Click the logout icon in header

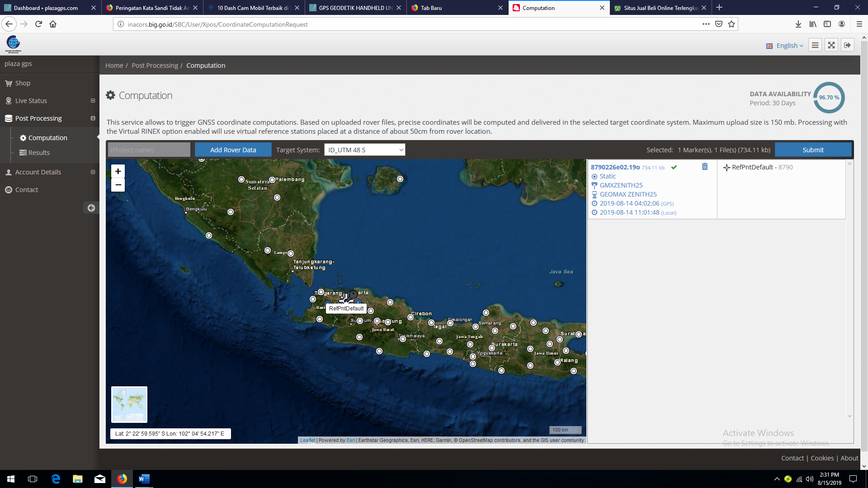point(847,45)
